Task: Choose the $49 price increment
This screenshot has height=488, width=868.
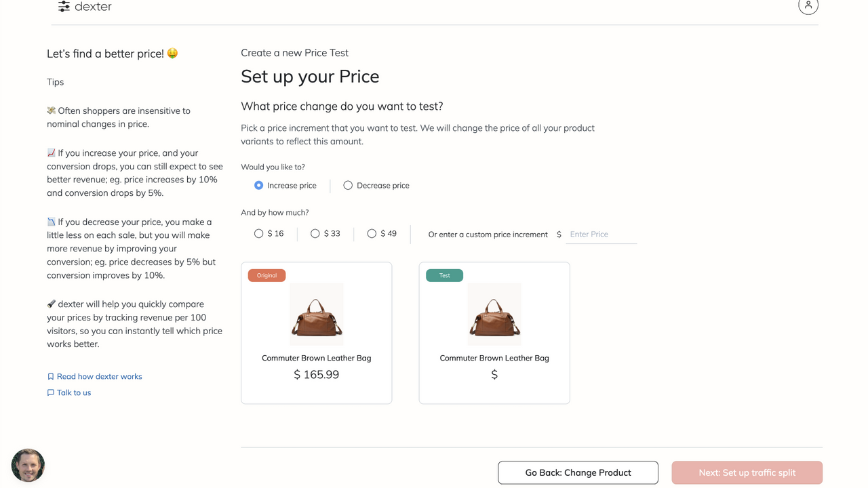Action: coord(372,233)
